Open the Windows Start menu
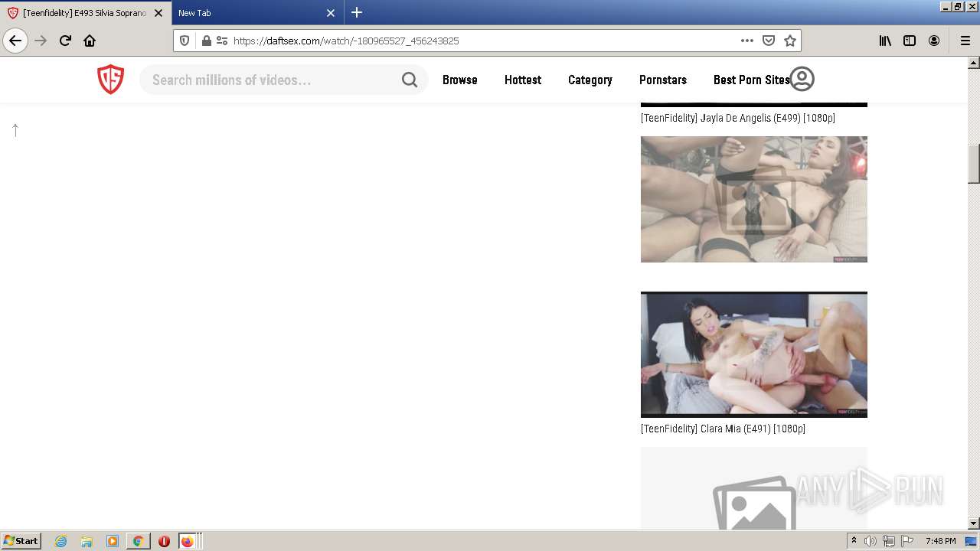This screenshot has width=980, height=551. click(x=21, y=540)
